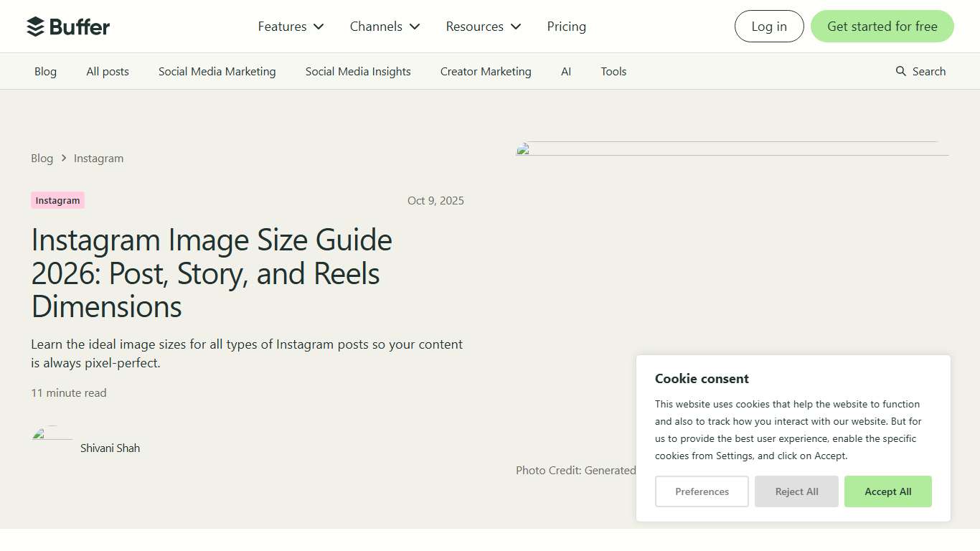Select the Creator Marketing nav item
The height and width of the screenshot is (551, 980).
pos(486,71)
